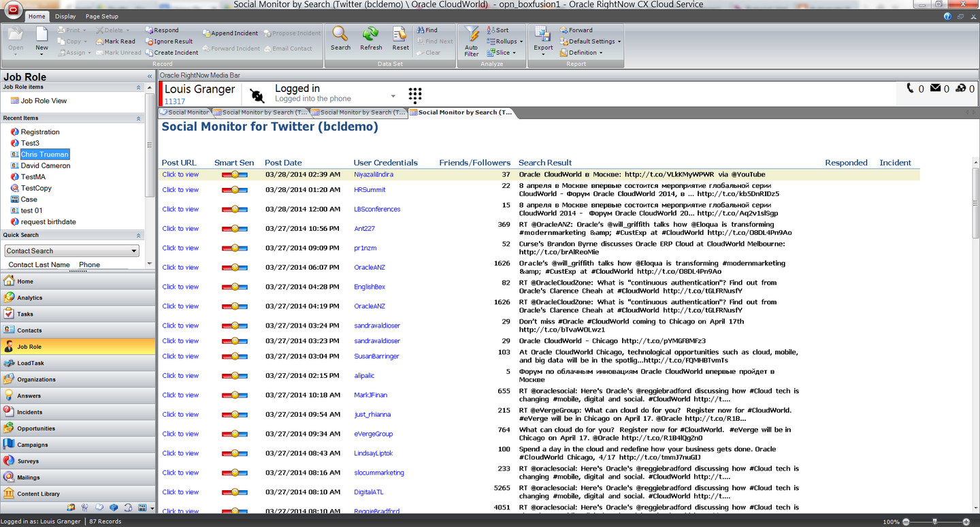980x527 pixels.
Task: Open the Rollups dropdown
Action: (x=505, y=41)
